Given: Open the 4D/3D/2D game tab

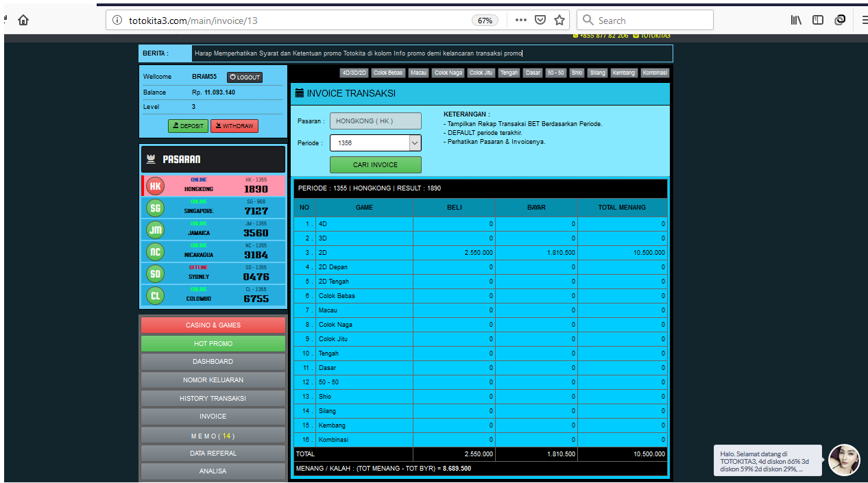Looking at the screenshot, I should coord(354,73).
